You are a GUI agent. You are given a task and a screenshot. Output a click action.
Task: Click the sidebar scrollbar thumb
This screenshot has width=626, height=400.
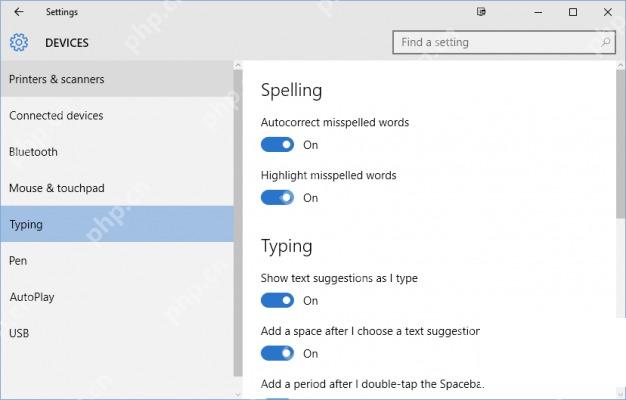[238, 223]
